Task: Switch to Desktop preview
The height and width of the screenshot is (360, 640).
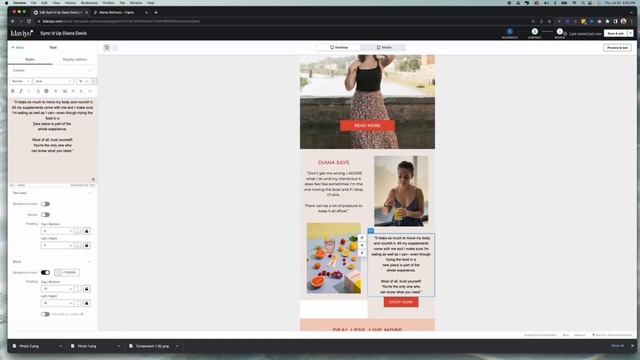Action: (x=339, y=47)
